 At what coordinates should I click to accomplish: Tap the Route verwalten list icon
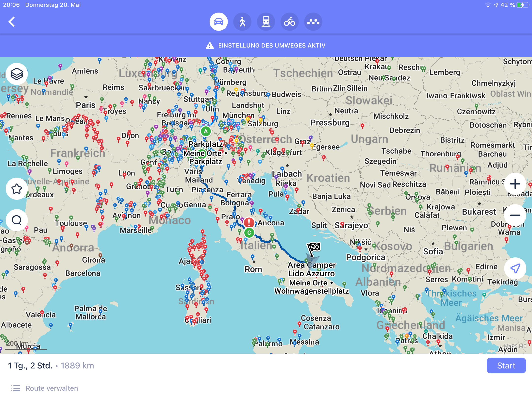[x=16, y=388]
